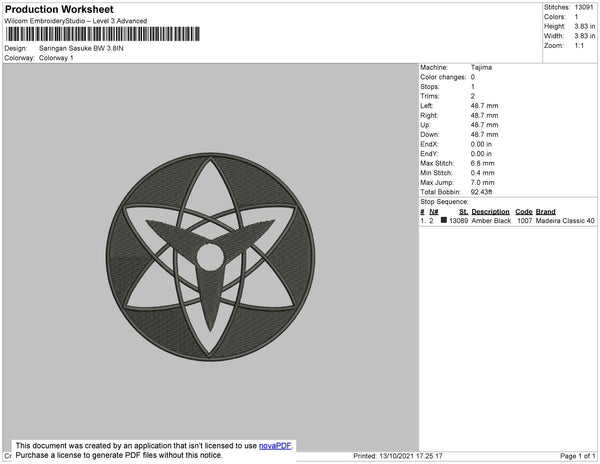Click the thread code 1007
Viewport: 600px width, 464px height.
525,221
